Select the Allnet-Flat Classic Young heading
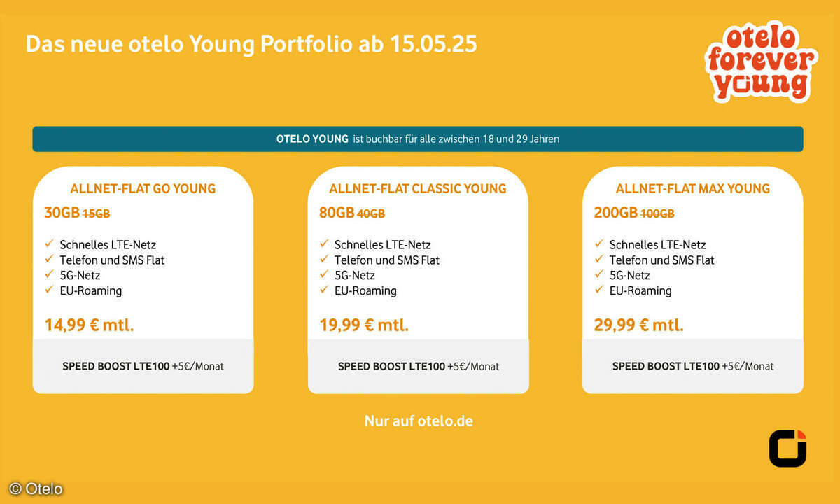The height and width of the screenshot is (504, 840). pyautogui.click(x=418, y=188)
